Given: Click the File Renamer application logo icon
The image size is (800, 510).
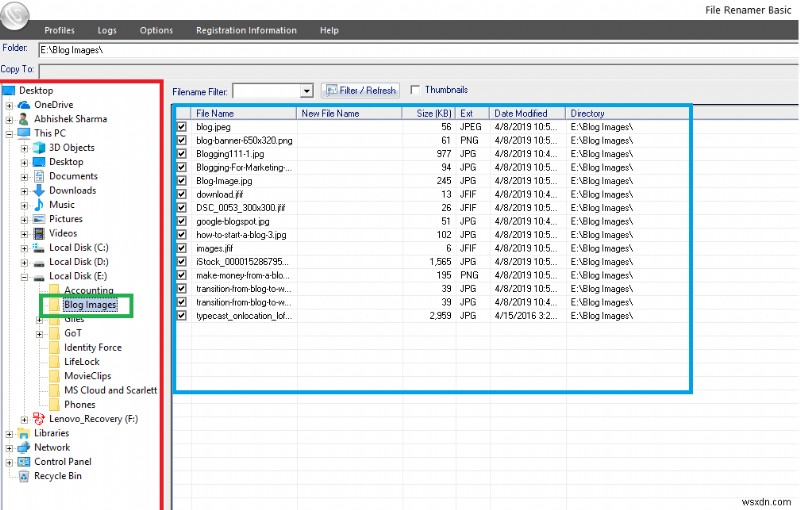Looking at the screenshot, I should 14,15.
